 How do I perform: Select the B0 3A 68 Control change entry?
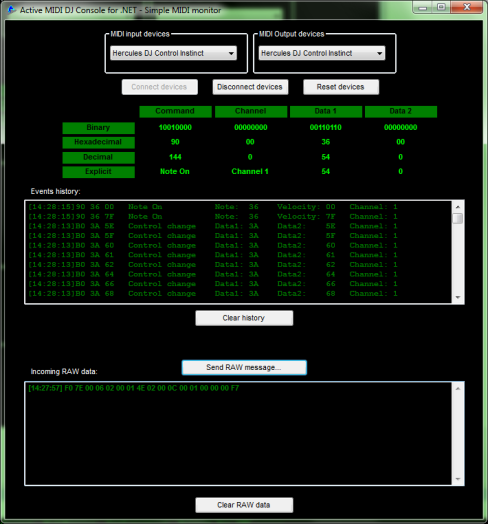pos(213,294)
